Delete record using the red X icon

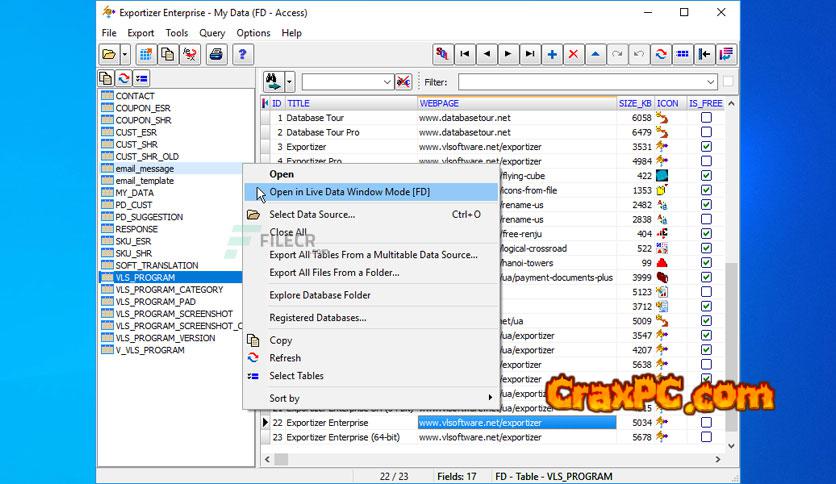[x=574, y=54]
